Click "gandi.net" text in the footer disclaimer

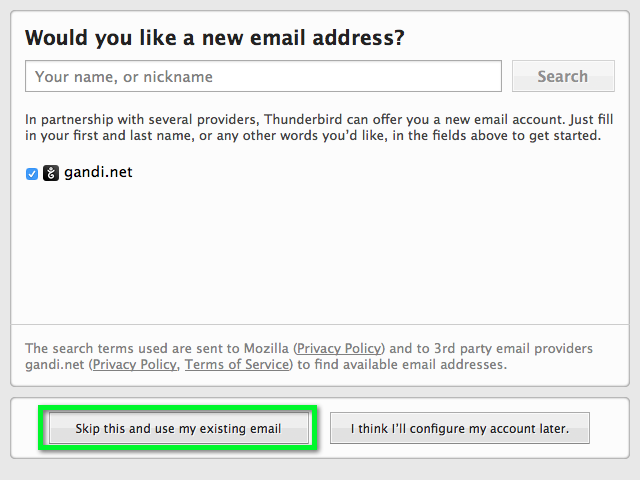pyautogui.click(x=55, y=364)
